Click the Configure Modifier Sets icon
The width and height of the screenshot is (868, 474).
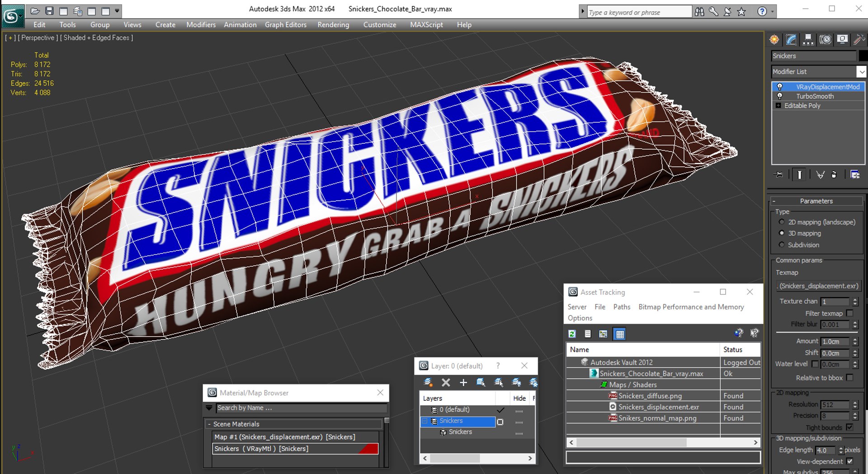coord(855,174)
